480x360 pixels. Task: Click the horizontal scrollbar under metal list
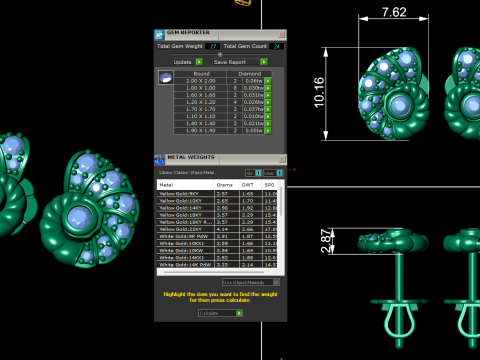click(x=214, y=272)
